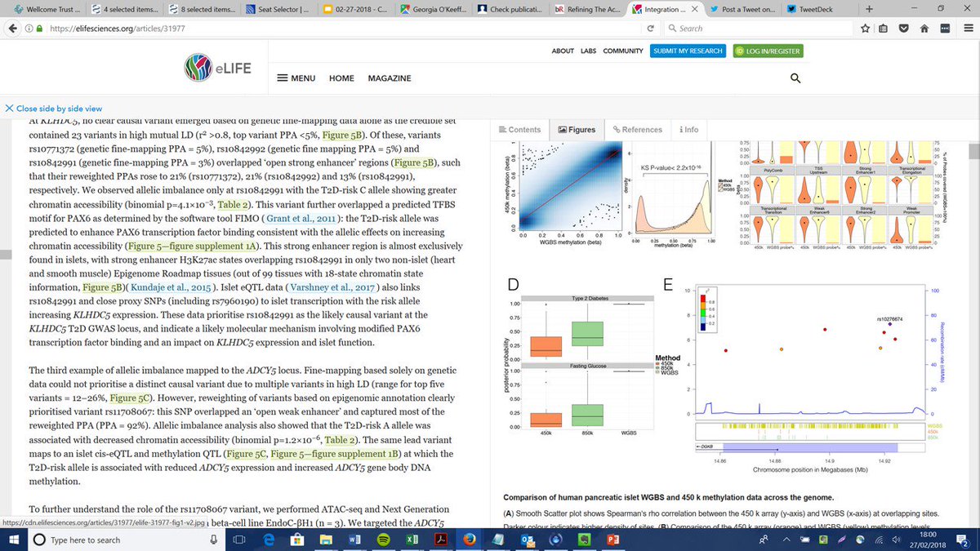The image size is (980, 551).
Task: Click the eLife logo
Action: (216, 67)
